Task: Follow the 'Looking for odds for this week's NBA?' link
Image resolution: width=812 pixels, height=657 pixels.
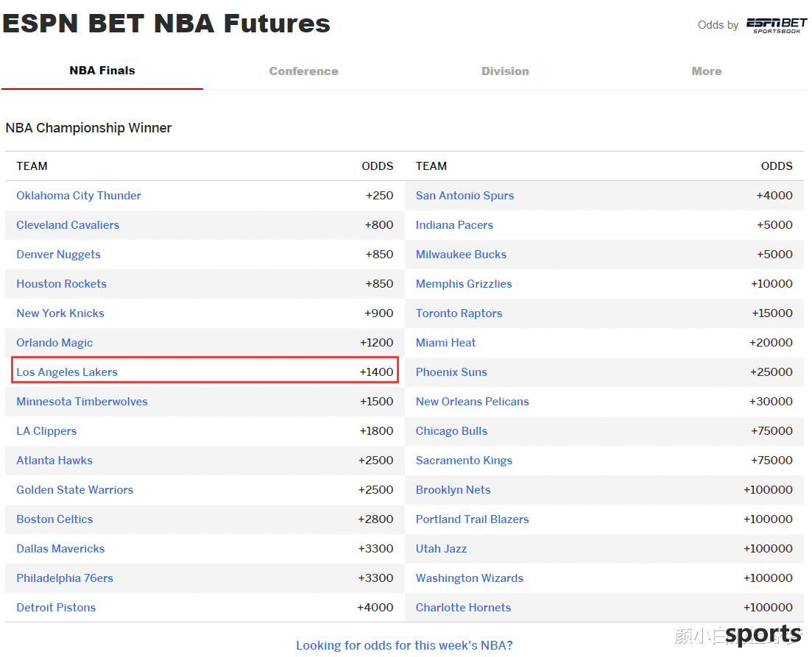Action: point(404,646)
